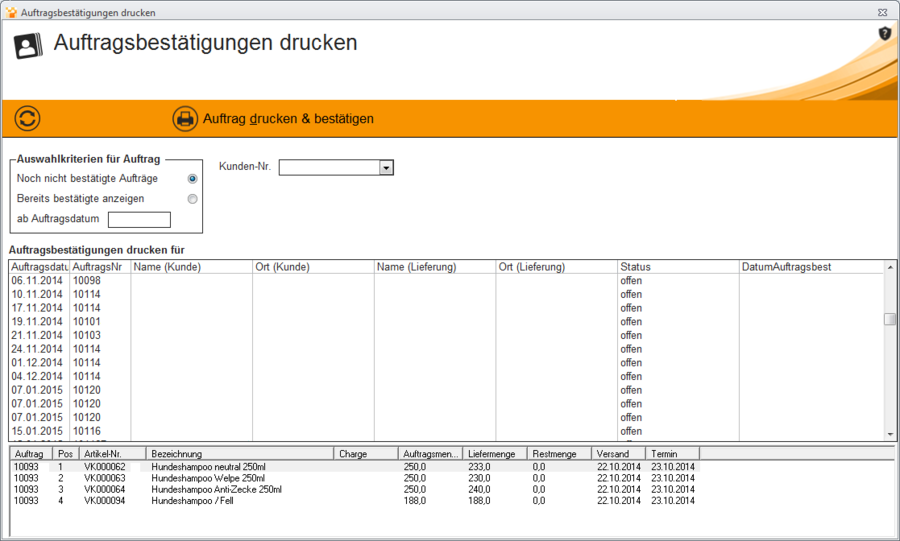Select order row dated 04.12.2014
This screenshot has height=541, width=900.
[446, 377]
